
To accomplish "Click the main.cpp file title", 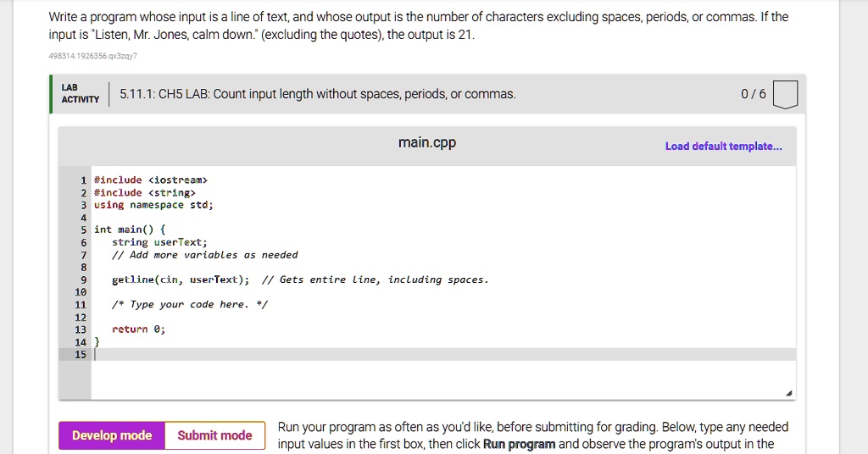I will point(427,142).
